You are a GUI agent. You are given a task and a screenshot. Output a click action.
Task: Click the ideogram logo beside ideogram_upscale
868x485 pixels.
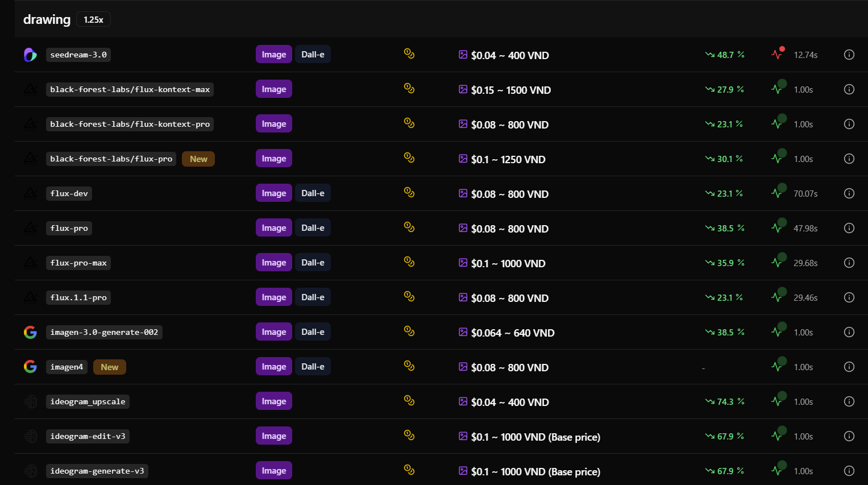[30, 401]
